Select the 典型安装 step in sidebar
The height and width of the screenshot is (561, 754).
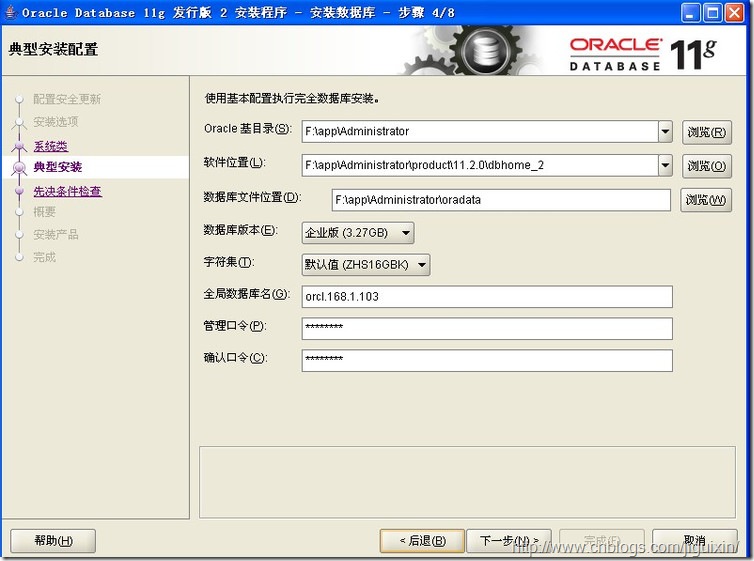[58, 167]
